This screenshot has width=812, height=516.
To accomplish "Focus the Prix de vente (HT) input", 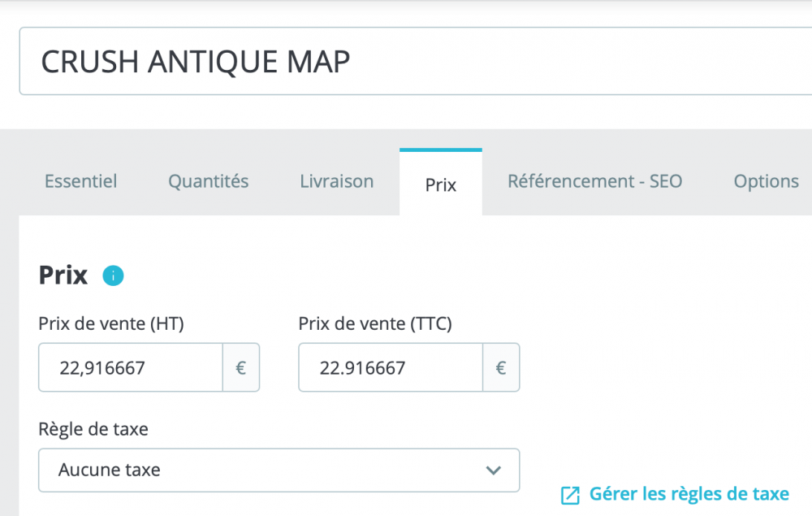I will 131,368.
